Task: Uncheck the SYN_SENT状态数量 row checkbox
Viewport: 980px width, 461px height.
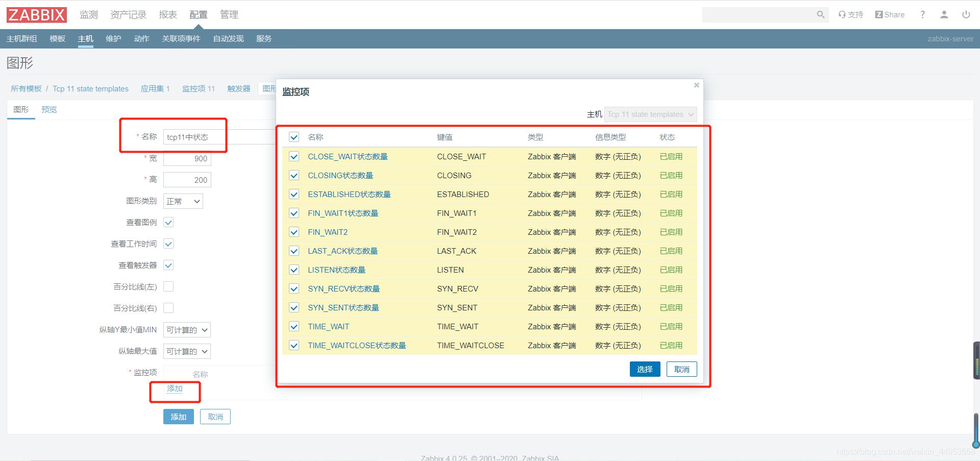Action: click(x=294, y=307)
